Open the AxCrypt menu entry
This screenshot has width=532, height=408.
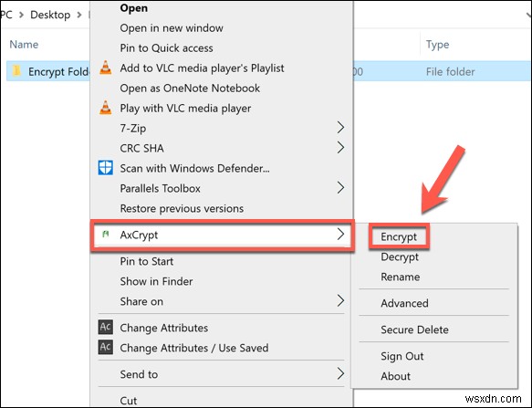tap(139, 235)
